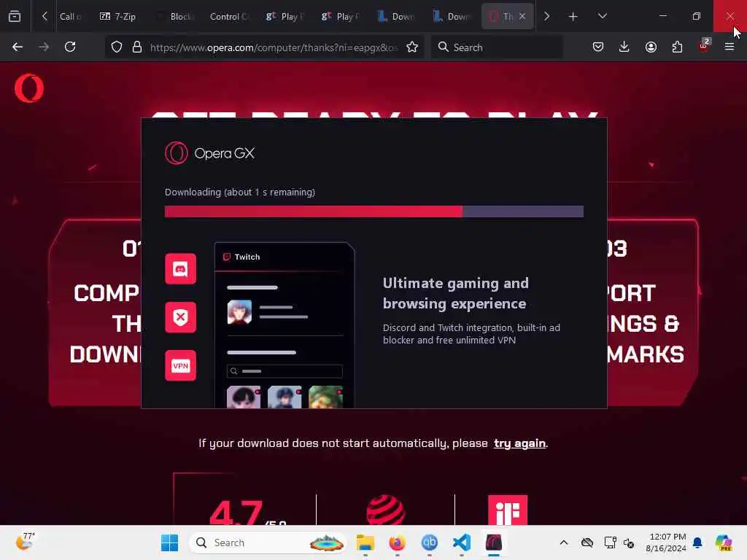Click the OneDrive cloud tray icon

click(x=587, y=542)
